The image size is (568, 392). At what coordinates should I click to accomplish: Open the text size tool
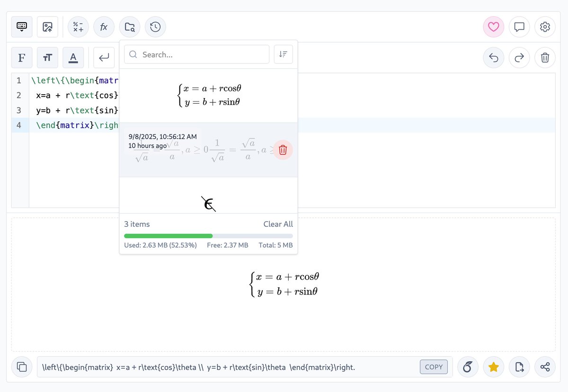coord(47,58)
